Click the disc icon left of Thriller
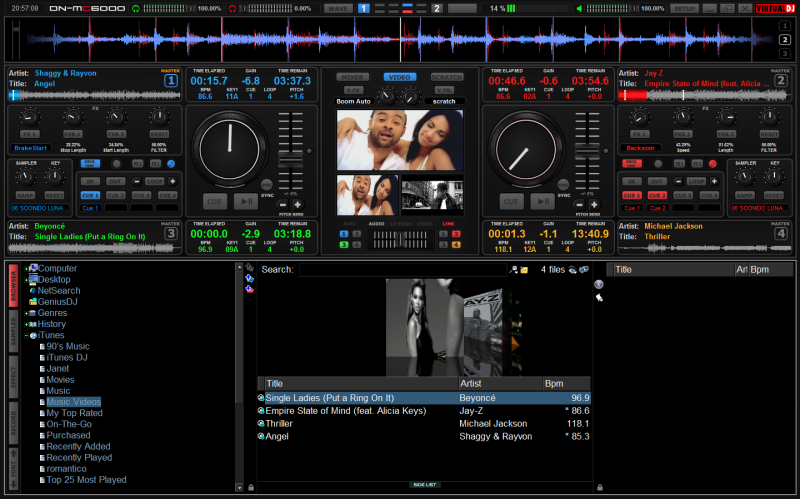The image size is (800, 499). [261, 423]
